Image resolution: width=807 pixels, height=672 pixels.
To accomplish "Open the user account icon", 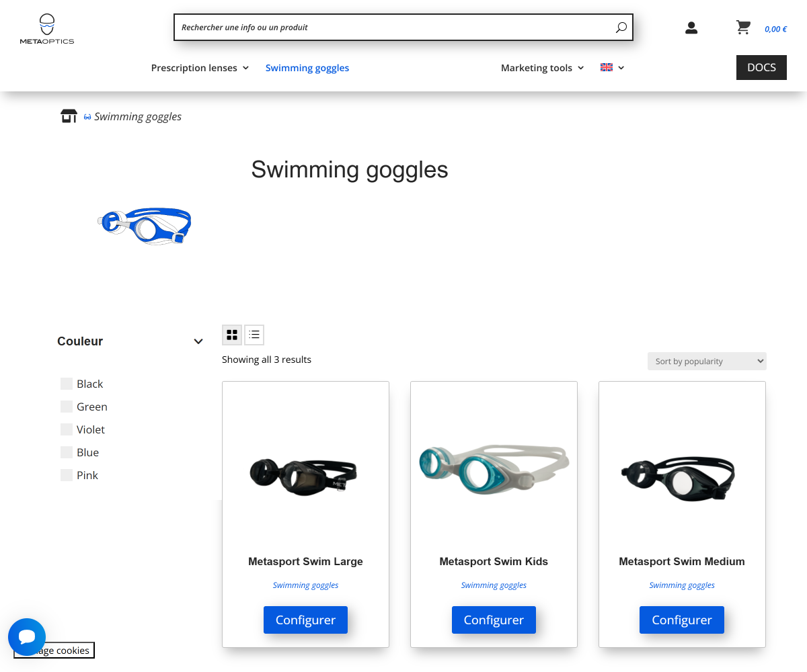I will pyautogui.click(x=691, y=28).
